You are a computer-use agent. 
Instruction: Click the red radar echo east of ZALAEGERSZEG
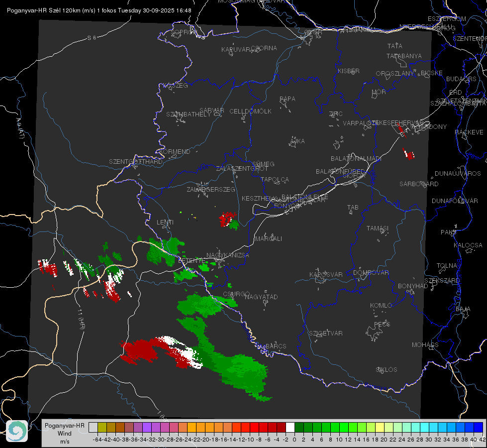[226, 219]
